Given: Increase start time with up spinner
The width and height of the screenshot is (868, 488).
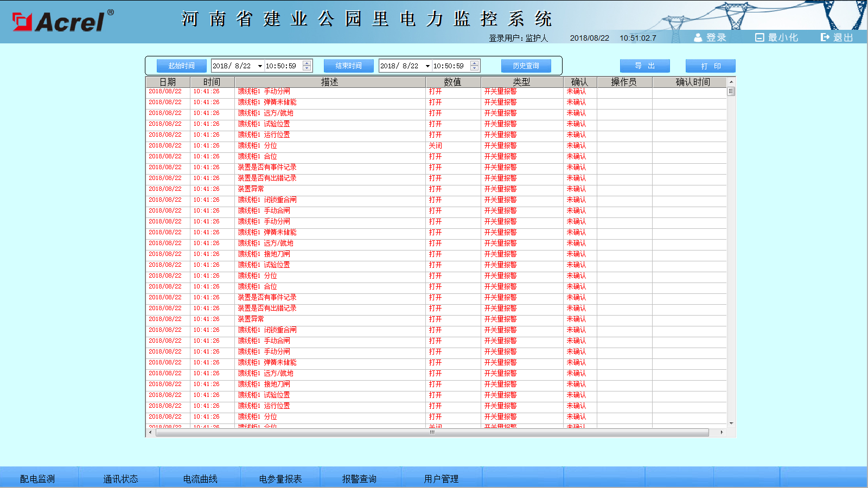Looking at the screenshot, I should (x=307, y=63).
